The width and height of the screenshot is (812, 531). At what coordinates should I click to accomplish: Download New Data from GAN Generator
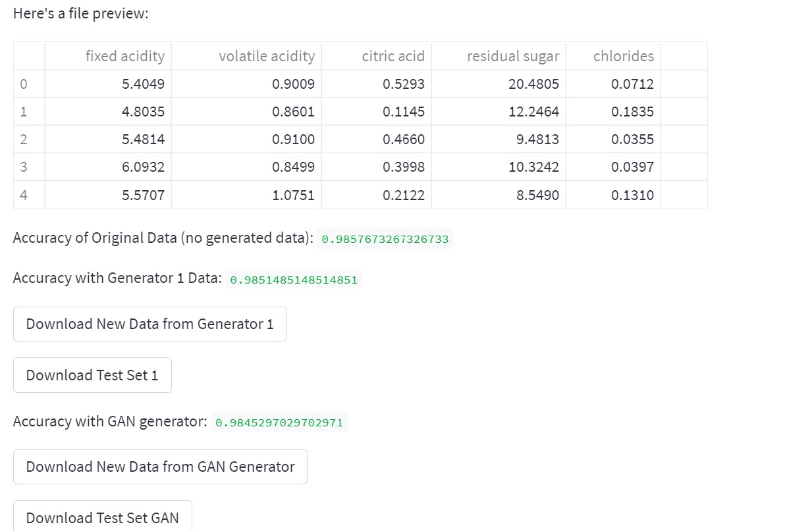click(160, 467)
